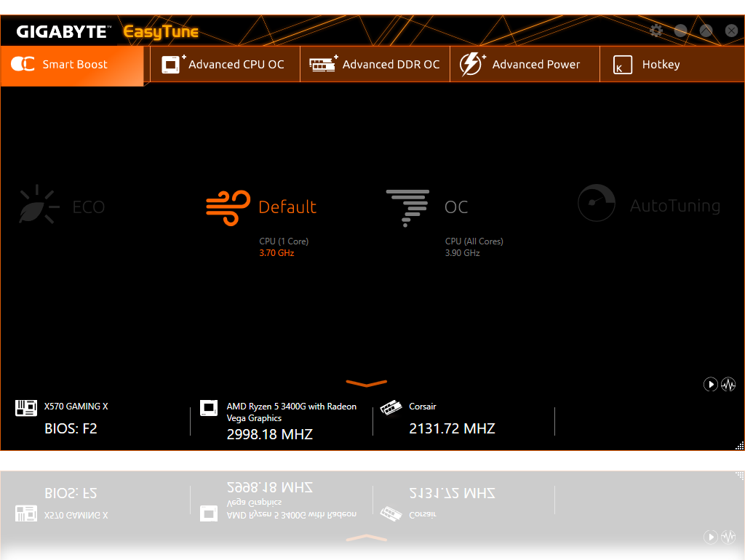Switch to the Smart Boost tab
745x560 pixels.
pyautogui.click(x=73, y=65)
